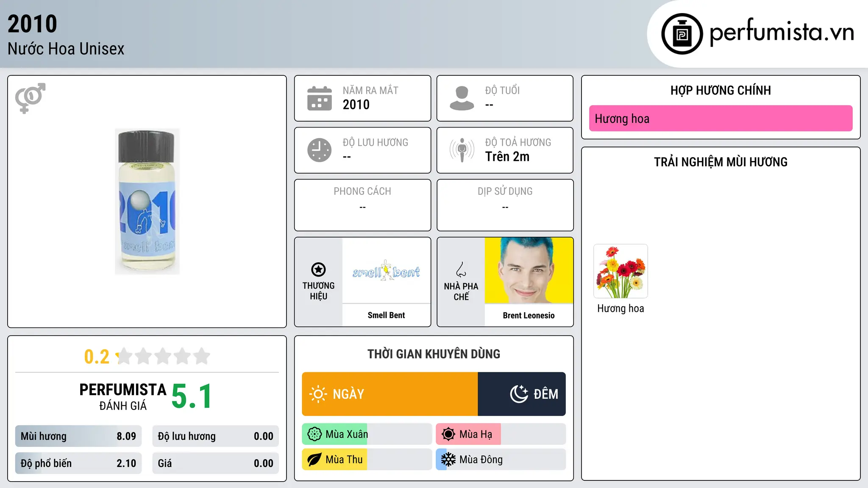
Task: Click the moon icon in the Đêm bar
Action: coord(519,394)
